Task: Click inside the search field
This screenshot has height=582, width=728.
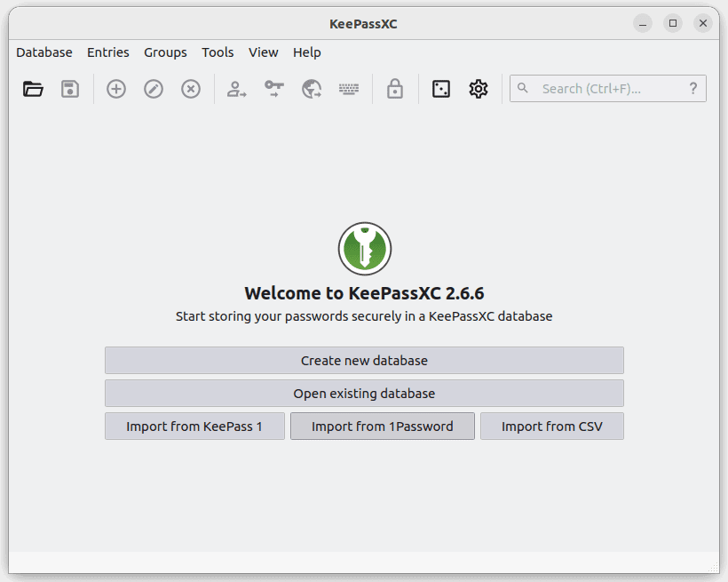Action: pos(607,88)
